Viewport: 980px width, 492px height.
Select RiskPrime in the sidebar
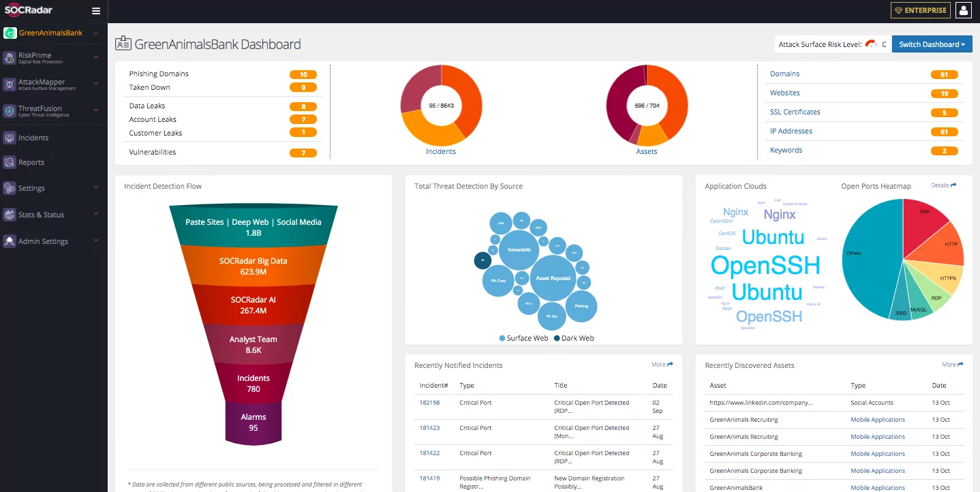(x=35, y=55)
